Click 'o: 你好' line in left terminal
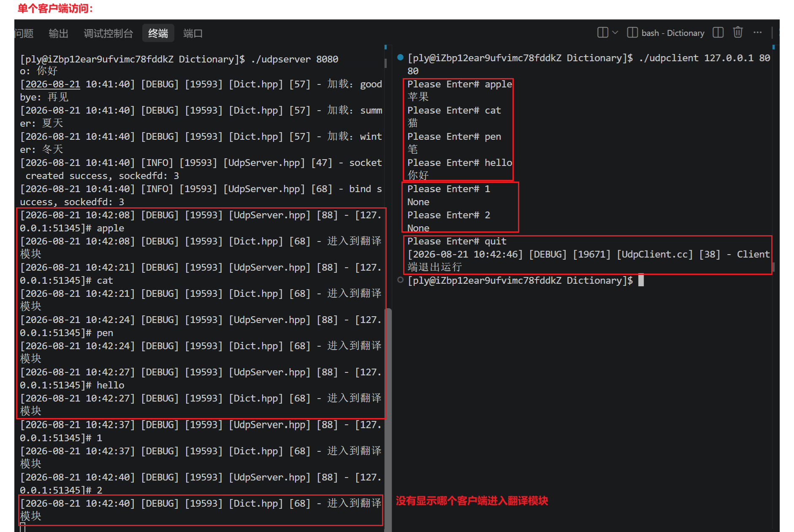Screen dimensions: 794x532 (x=39, y=71)
